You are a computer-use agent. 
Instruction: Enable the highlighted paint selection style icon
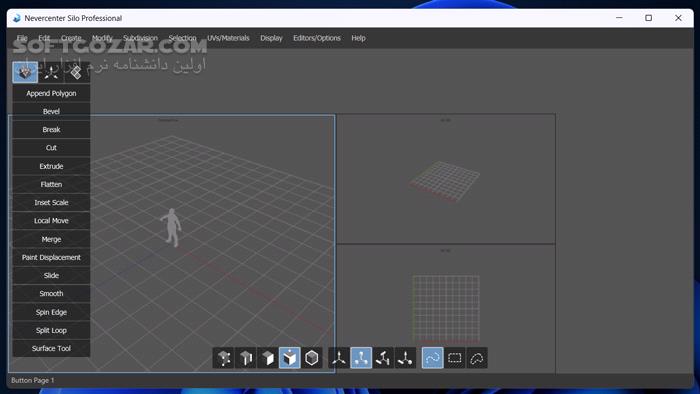(x=433, y=358)
